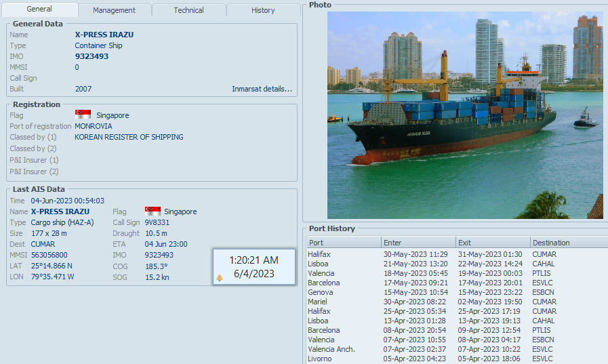Sort port history by Destination column

(x=569, y=243)
